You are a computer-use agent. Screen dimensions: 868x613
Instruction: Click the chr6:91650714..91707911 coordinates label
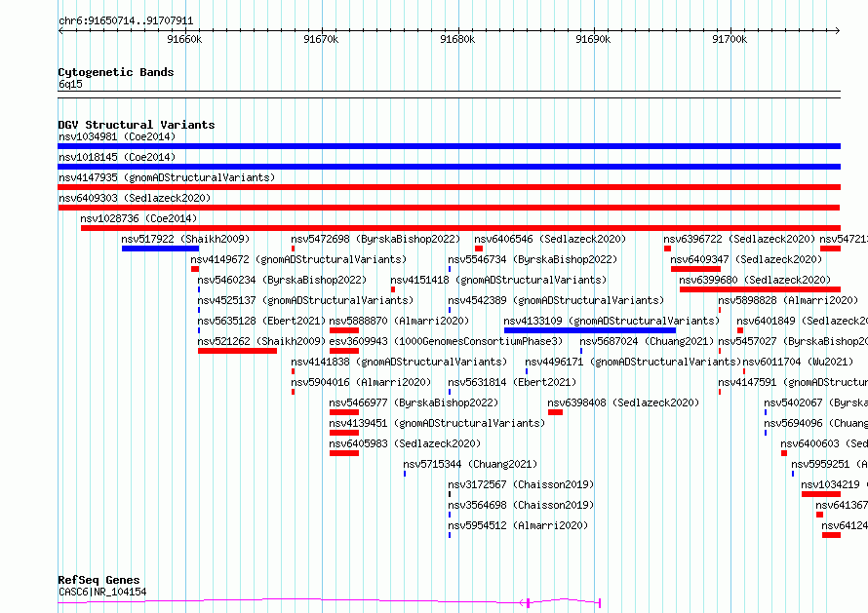126,21
